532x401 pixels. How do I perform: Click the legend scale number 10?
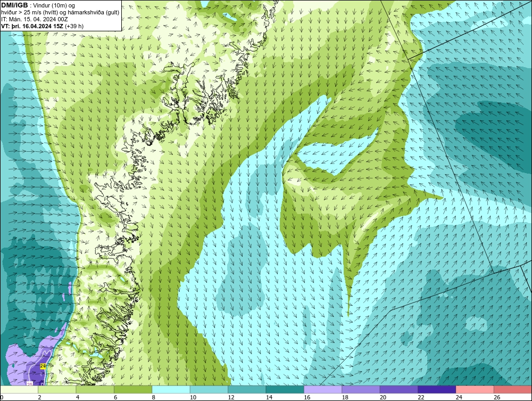[x=193, y=397]
